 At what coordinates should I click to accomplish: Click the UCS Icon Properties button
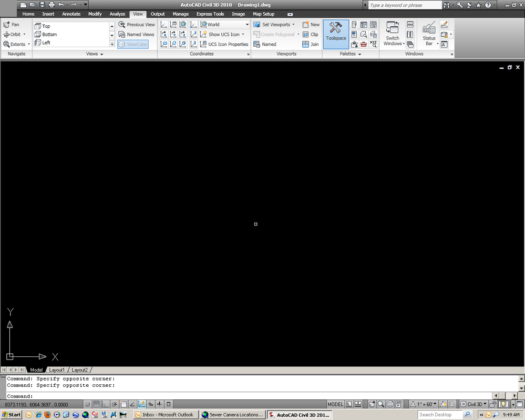pyautogui.click(x=224, y=44)
